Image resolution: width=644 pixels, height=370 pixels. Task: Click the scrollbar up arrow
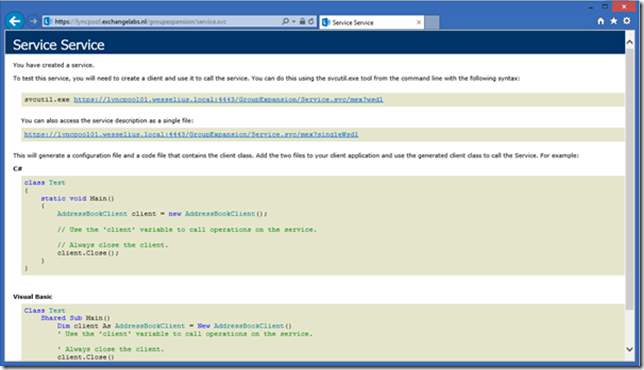click(x=630, y=42)
